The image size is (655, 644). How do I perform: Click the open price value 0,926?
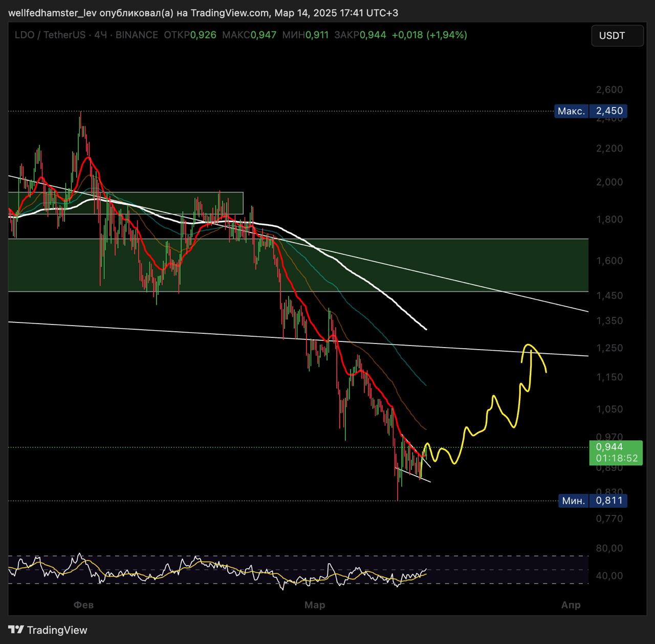tap(203, 35)
